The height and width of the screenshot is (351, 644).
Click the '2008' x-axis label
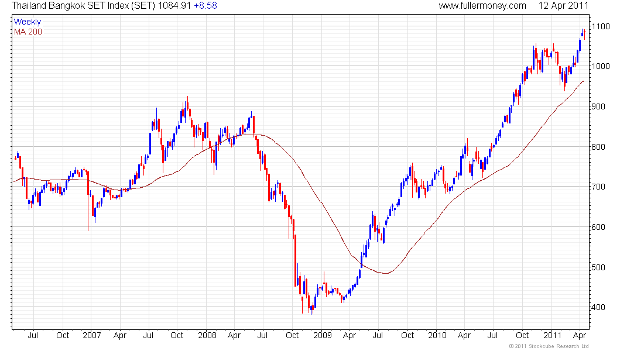coord(207,335)
